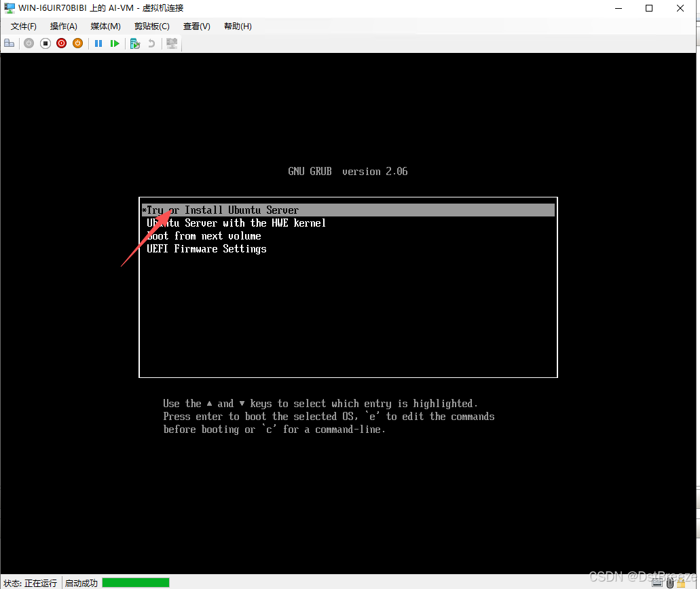Image resolution: width=700 pixels, height=589 pixels.
Task: Click the green startup progress bar
Action: [136, 582]
